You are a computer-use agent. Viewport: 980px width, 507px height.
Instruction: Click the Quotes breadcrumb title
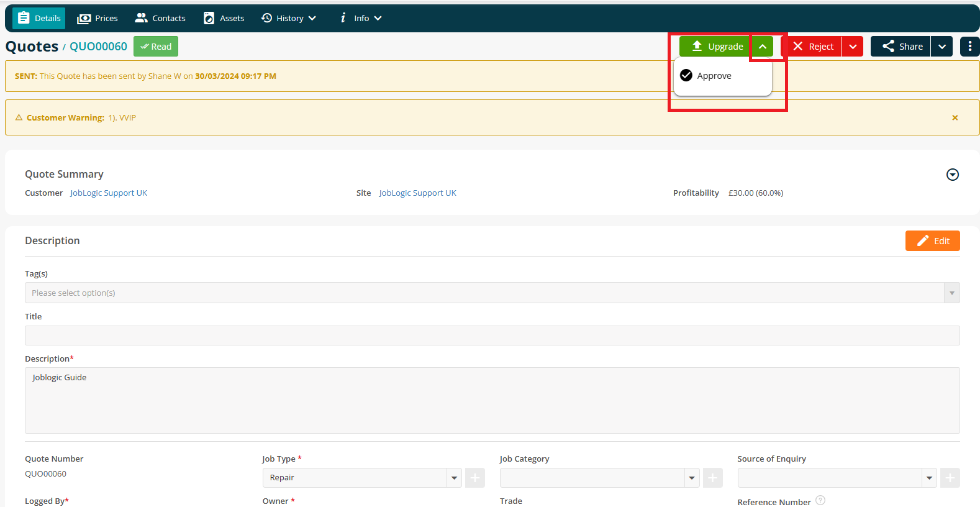click(x=32, y=47)
